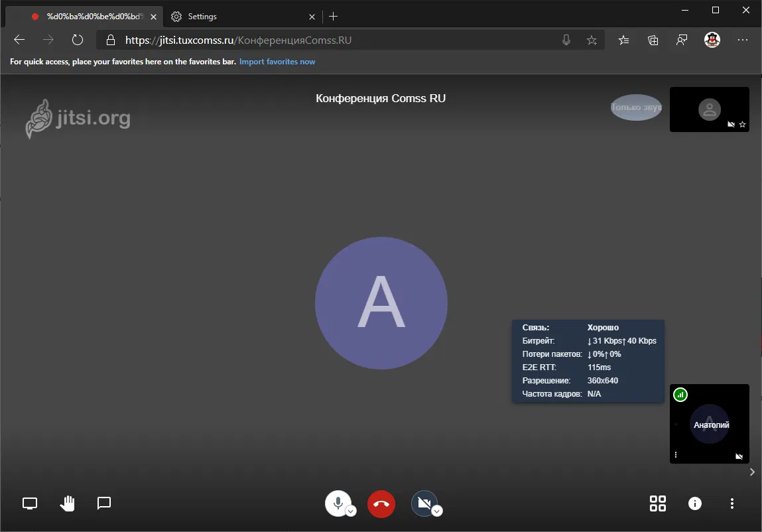Viewport: 762px width, 532px height.
Task: Add page to favorites with the star icon
Action: pyautogui.click(x=592, y=40)
